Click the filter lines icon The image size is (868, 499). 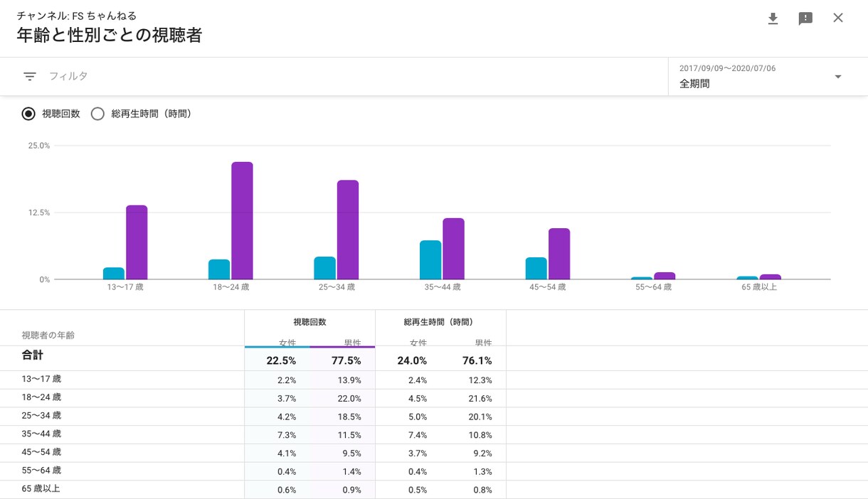point(30,76)
